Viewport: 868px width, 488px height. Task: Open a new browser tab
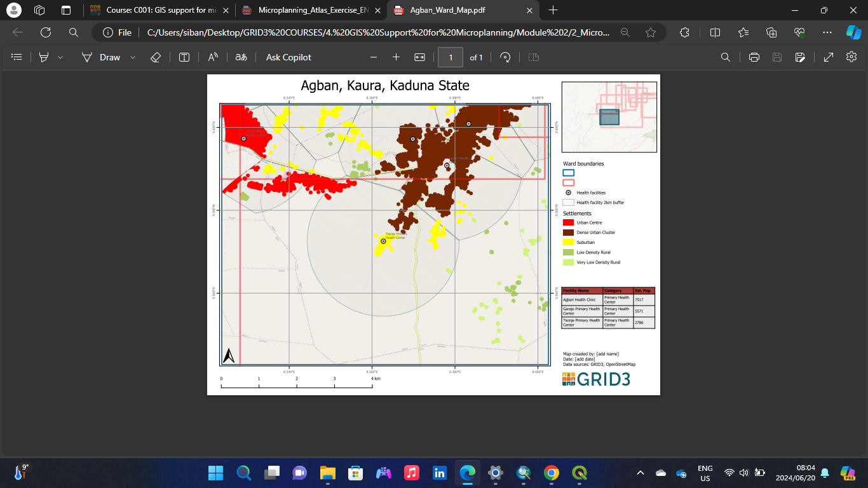[x=553, y=10]
